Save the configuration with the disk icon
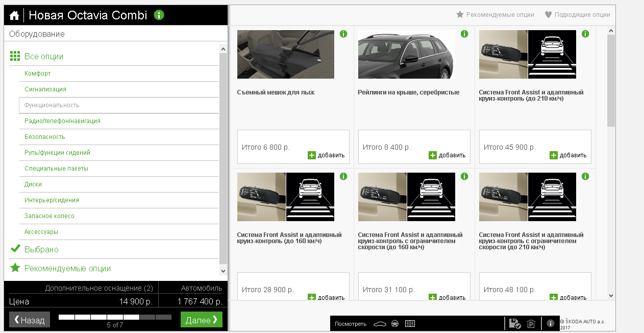The image size is (644, 333). (x=515, y=323)
